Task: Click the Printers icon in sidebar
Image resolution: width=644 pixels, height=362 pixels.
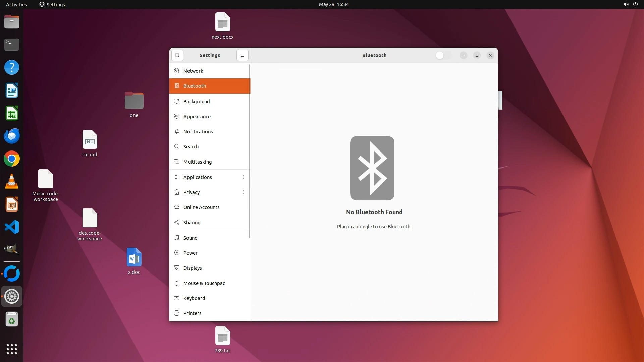Action: coord(177,313)
